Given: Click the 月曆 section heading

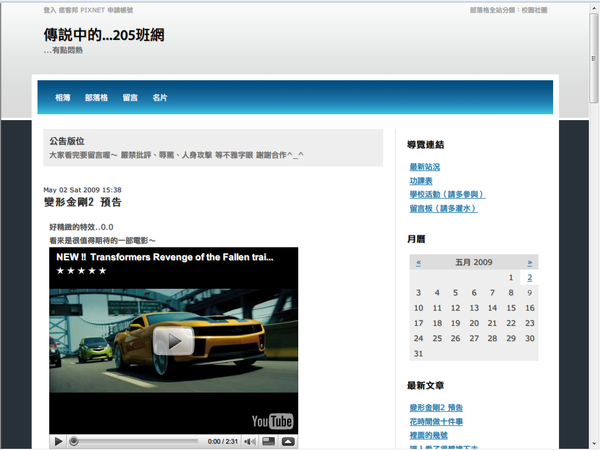Looking at the screenshot, I should (416, 239).
